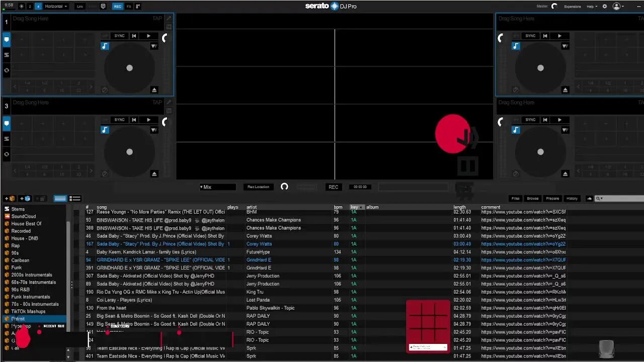
Task: Open the Prepare panel tab
Action: pos(552,199)
